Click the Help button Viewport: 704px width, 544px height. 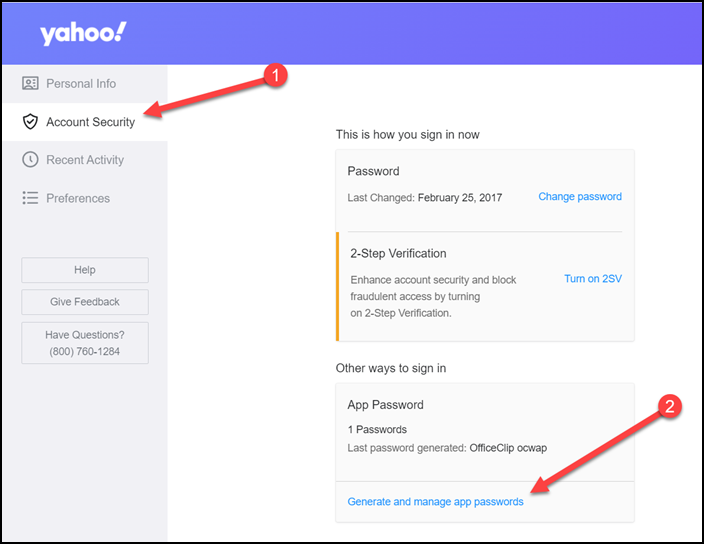[x=85, y=270]
